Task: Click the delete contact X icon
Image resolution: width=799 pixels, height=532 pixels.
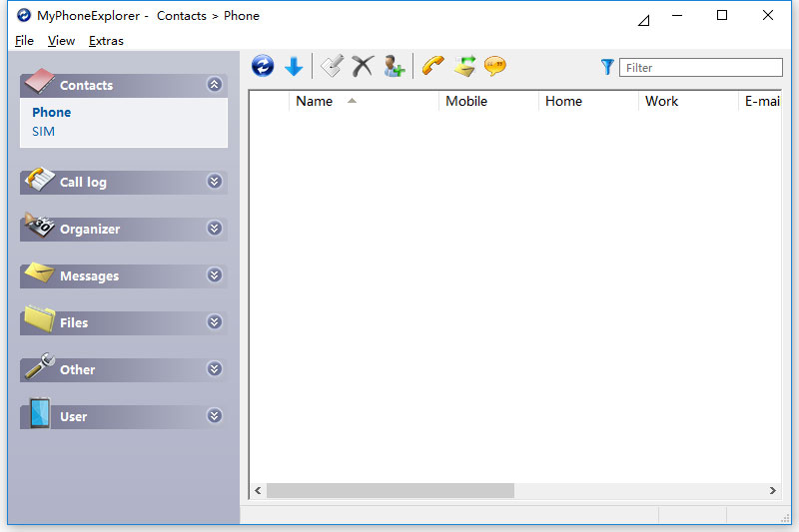Action: 362,67
